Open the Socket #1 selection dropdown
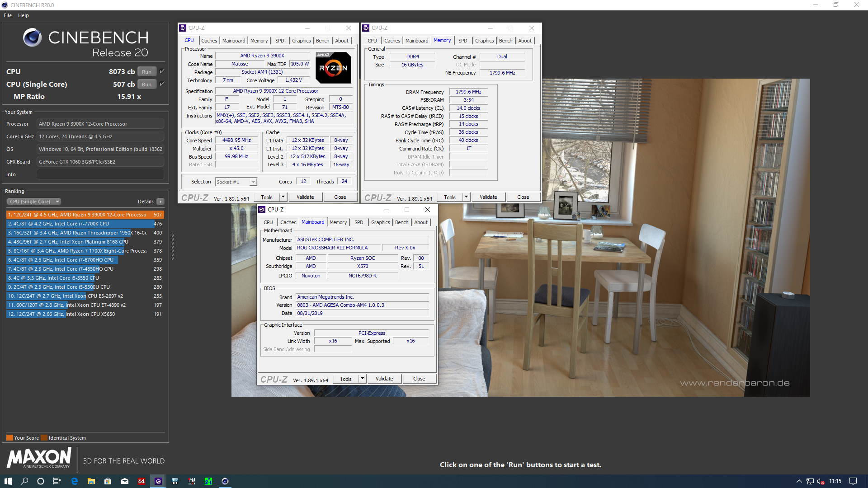Viewport: 868px width, 488px height. (x=253, y=182)
